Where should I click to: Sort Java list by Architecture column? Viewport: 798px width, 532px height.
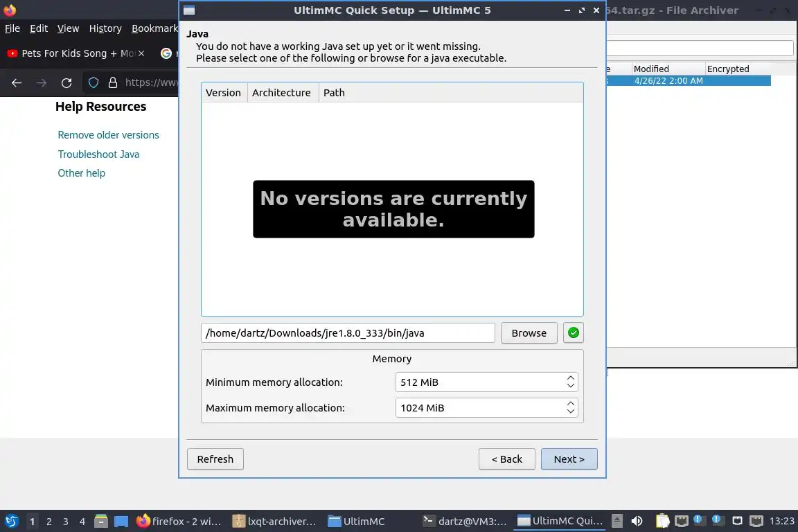pos(283,93)
